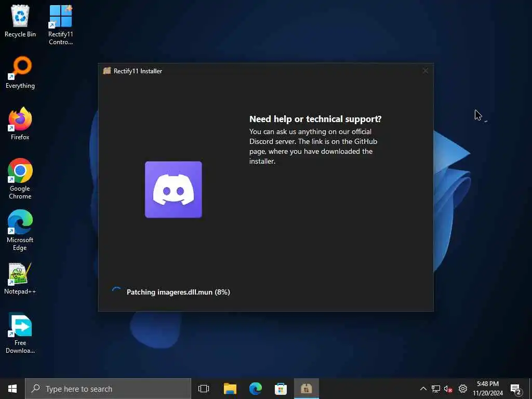
Task: Open the Recycle Bin desktop icon
Action: click(20, 21)
